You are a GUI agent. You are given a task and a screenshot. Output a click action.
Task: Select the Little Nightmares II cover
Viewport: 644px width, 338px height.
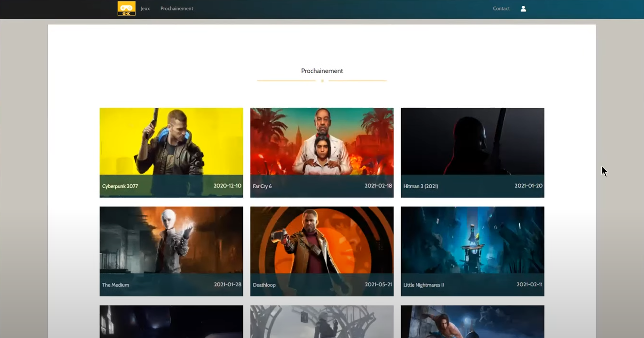472,240
